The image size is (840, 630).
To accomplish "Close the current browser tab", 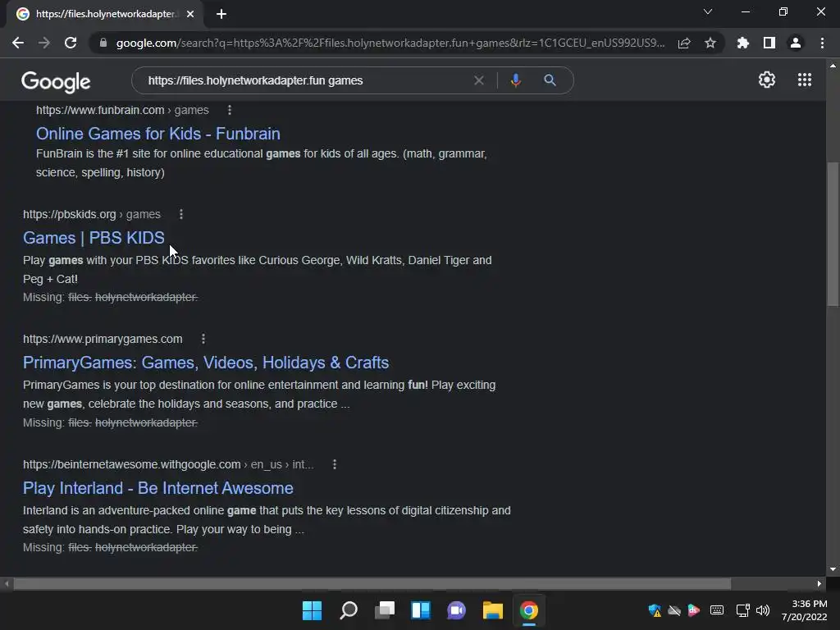I will click(x=190, y=14).
